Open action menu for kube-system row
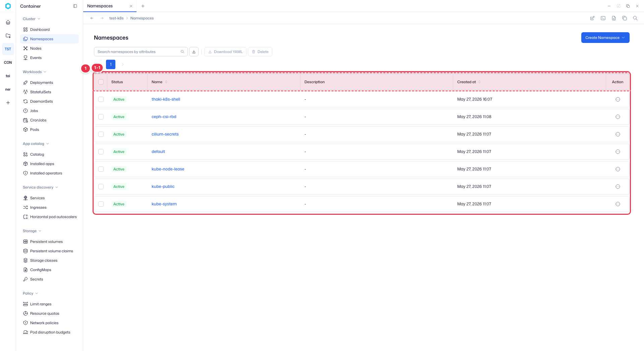 tap(618, 204)
